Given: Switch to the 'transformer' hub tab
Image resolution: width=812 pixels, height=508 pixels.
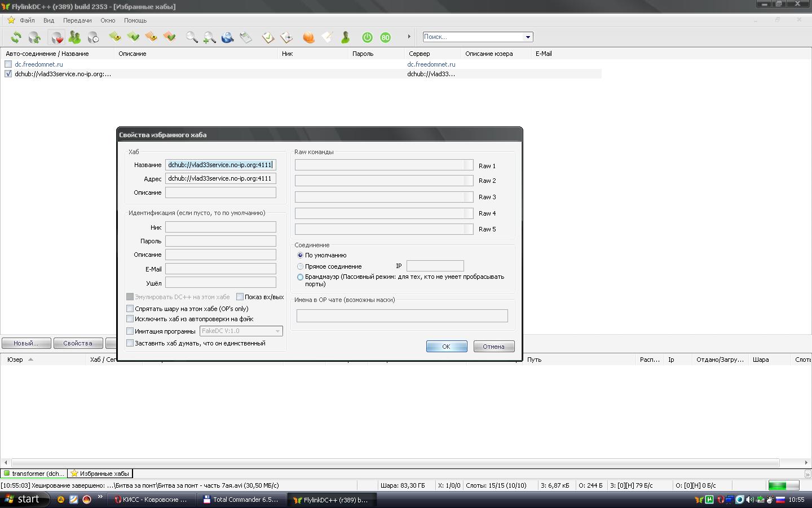Looking at the screenshot, I should [34, 474].
